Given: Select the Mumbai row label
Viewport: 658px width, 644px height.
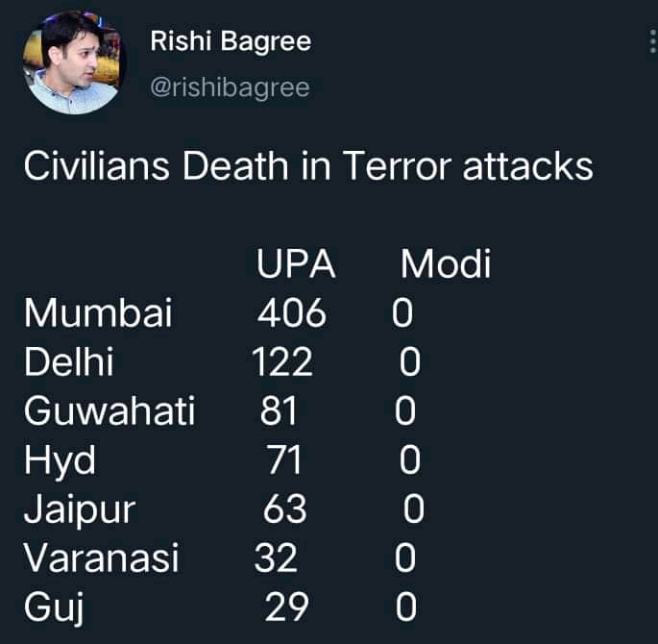Looking at the screenshot, I should pos(98,312).
